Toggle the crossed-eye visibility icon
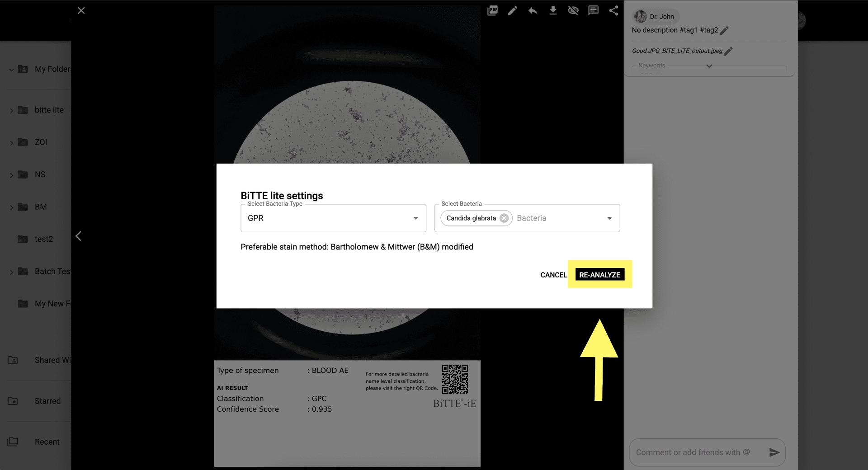 click(573, 10)
